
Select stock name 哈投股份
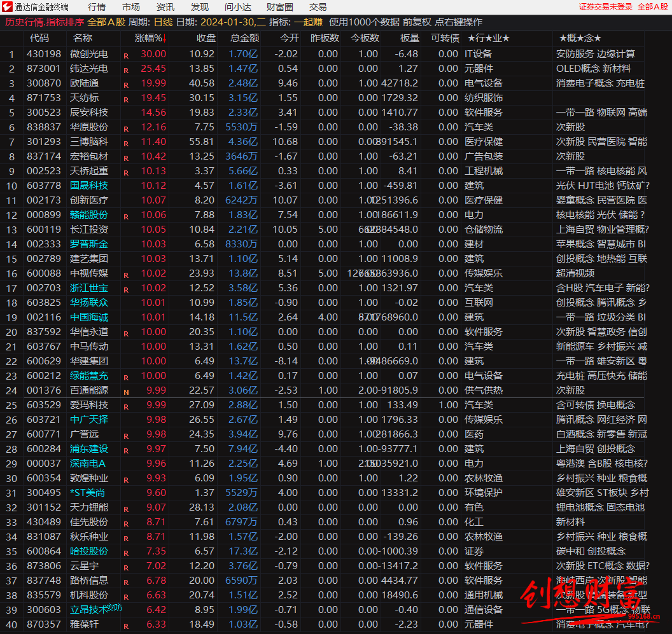click(x=89, y=551)
